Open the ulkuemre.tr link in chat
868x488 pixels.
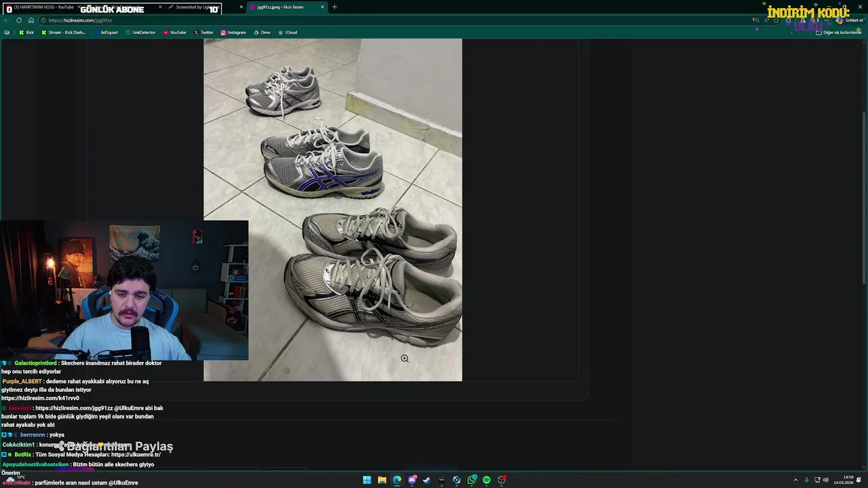pos(136,455)
